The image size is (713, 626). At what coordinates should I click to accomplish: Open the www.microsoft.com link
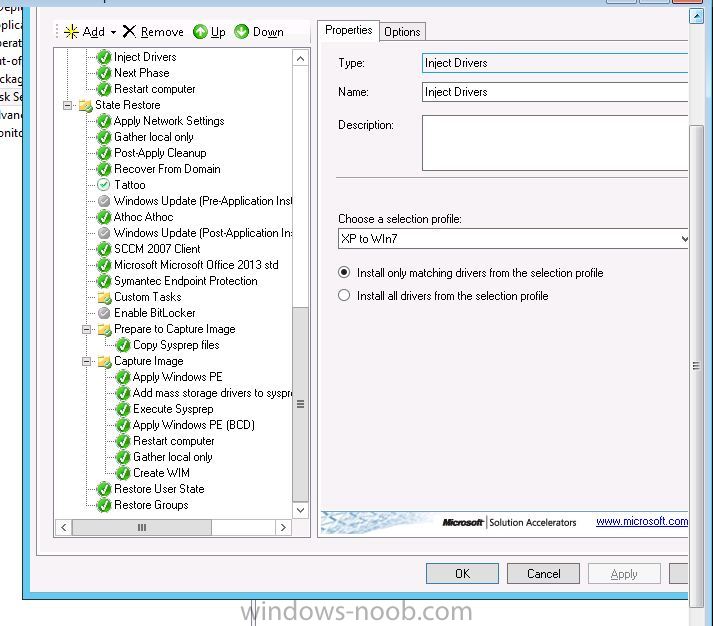tap(642, 521)
